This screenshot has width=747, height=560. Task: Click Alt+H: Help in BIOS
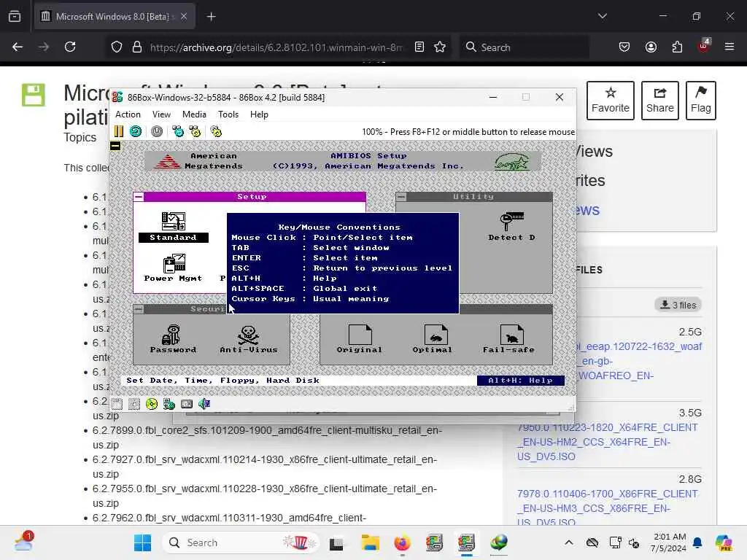tap(521, 381)
